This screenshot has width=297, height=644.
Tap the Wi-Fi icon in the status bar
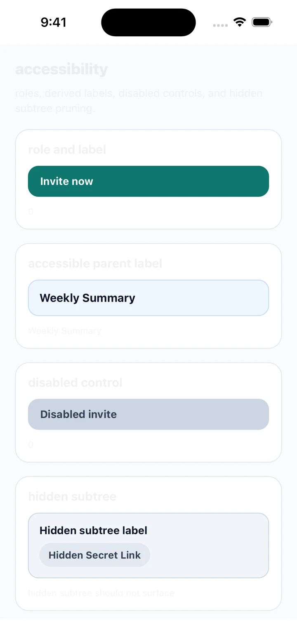tap(239, 22)
